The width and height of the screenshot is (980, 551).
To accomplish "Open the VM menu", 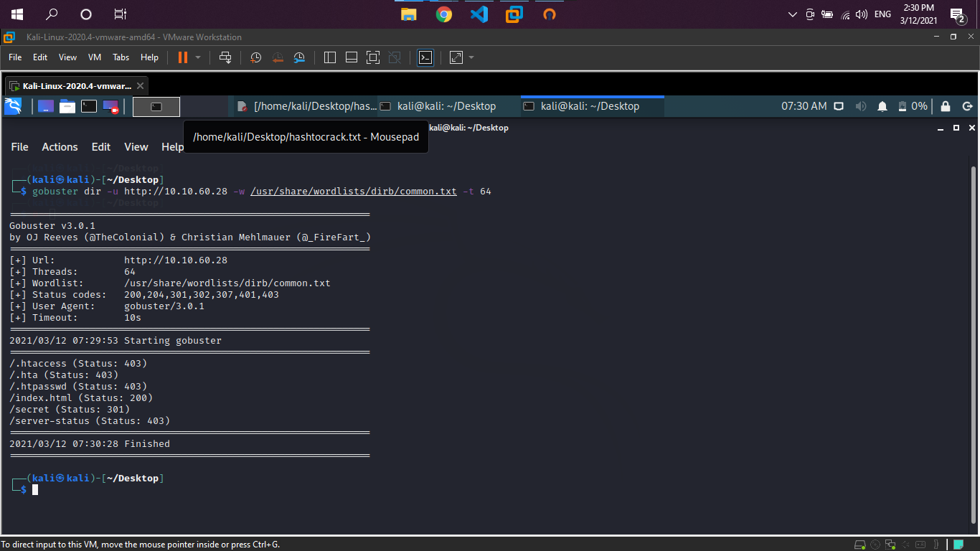I will tap(95, 57).
